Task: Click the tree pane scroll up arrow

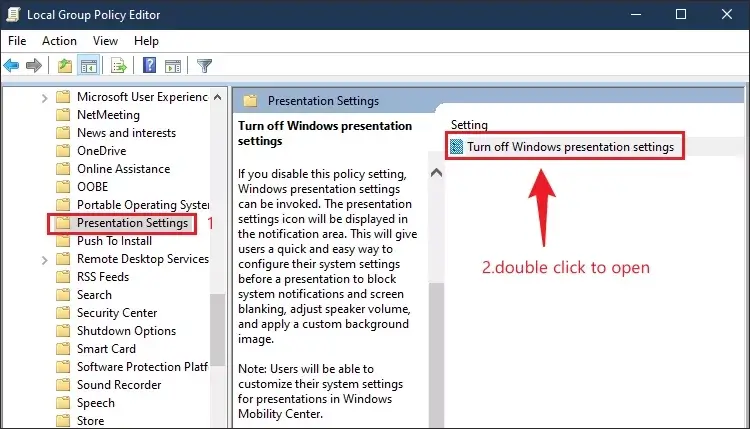Action: 218,97
